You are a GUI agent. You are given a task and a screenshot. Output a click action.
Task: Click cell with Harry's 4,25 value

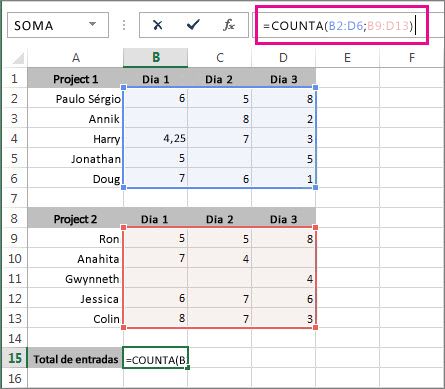156,138
